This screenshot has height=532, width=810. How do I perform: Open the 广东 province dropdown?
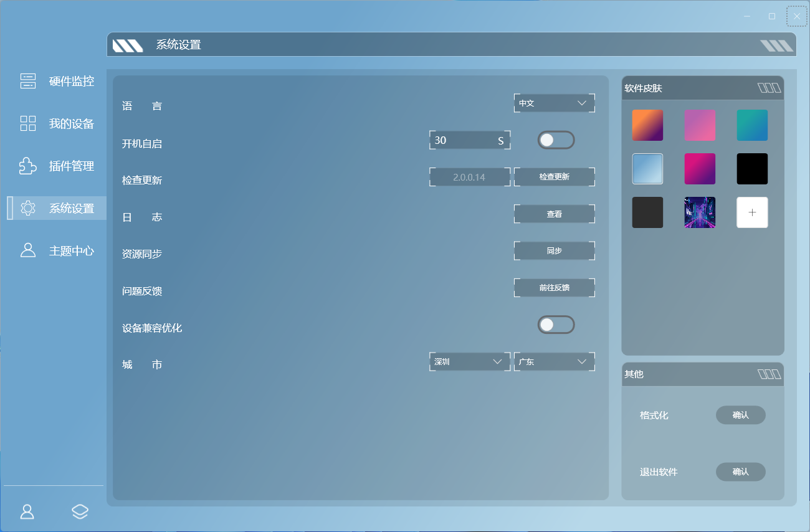coord(555,362)
